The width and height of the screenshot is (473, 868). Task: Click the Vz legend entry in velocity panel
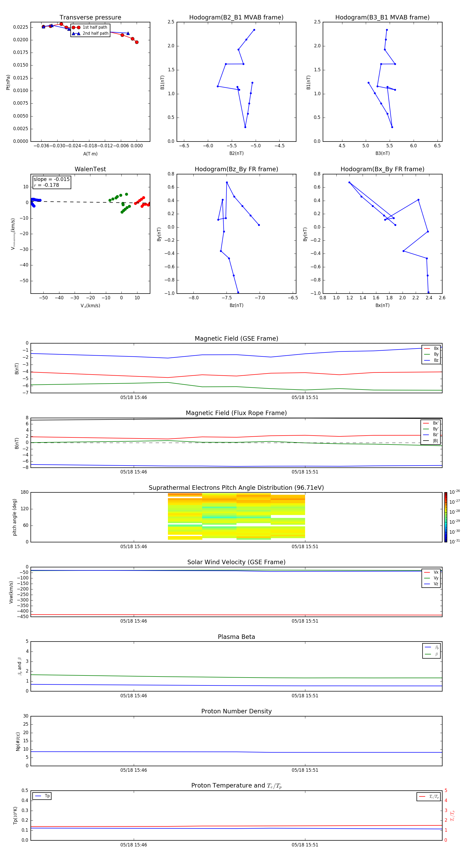[431, 584]
